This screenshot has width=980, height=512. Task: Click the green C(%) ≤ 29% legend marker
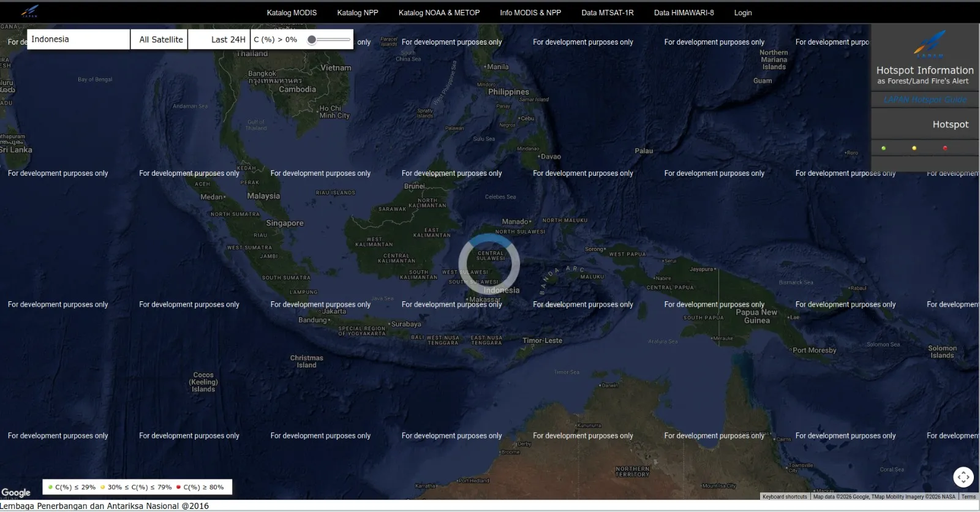(50, 487)
